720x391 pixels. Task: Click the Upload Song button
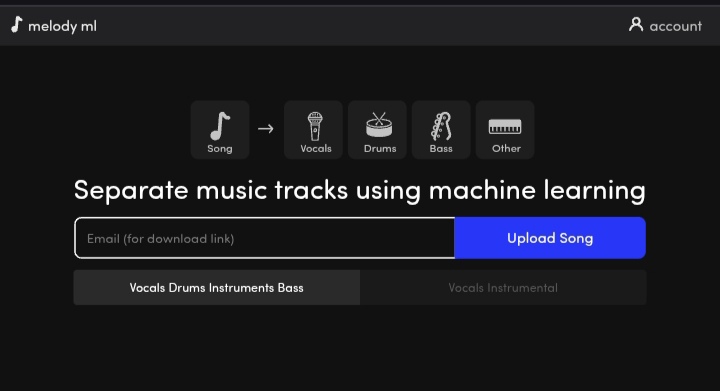pyautogui.click(x=550, y=238)
